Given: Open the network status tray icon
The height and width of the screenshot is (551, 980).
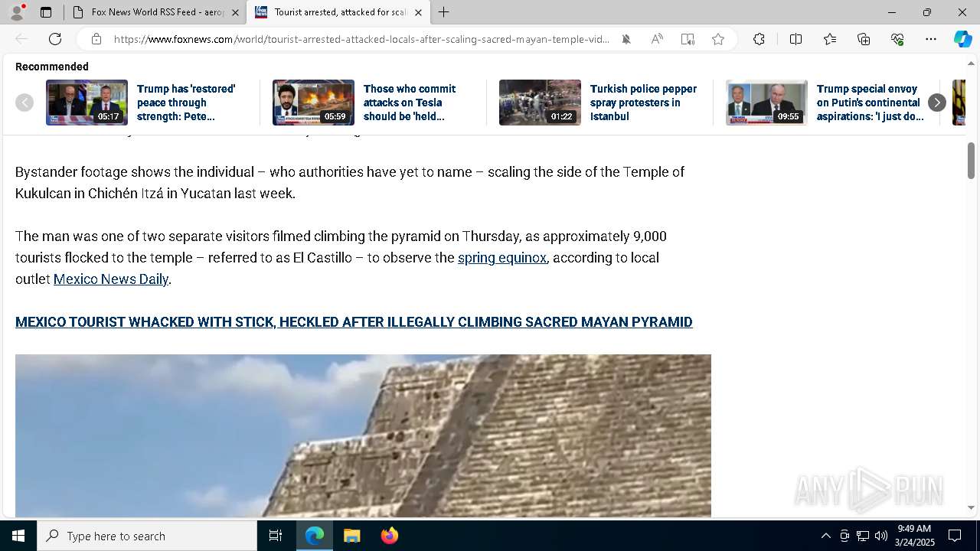Looking at the screenshot, I should (x=863, y=536).
